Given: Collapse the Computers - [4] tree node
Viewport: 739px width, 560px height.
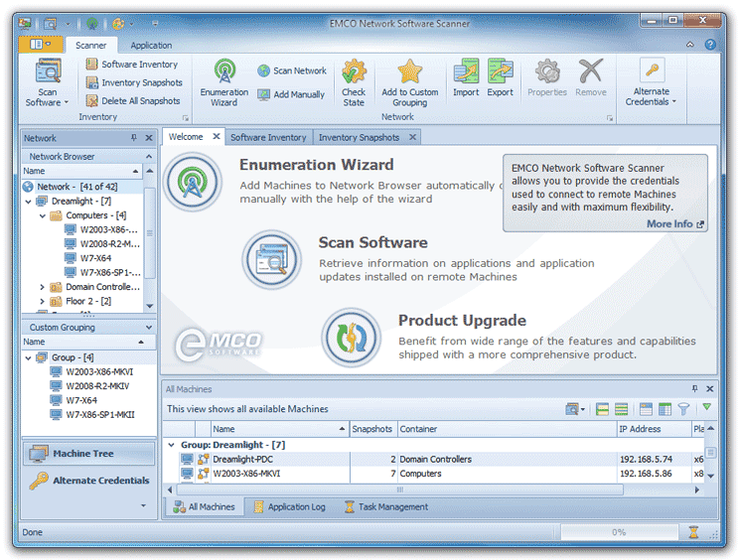Looking at the screenshot, I should 43,215.
